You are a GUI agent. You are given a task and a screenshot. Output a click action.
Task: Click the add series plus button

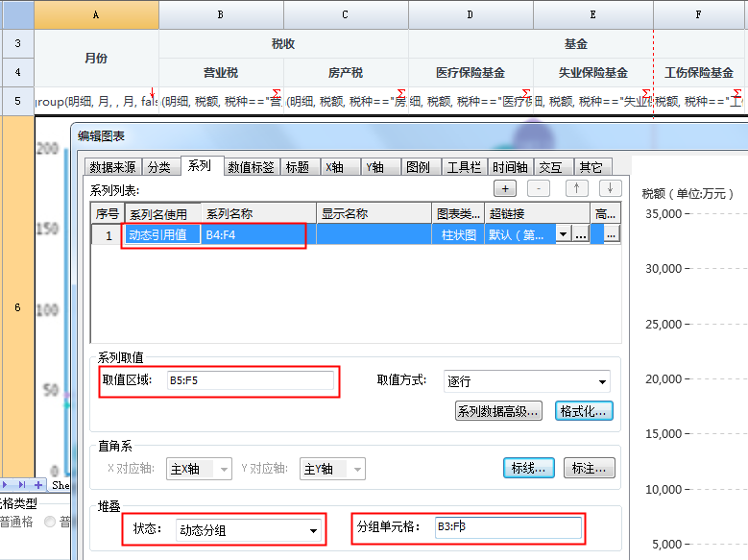click(505, 188)
